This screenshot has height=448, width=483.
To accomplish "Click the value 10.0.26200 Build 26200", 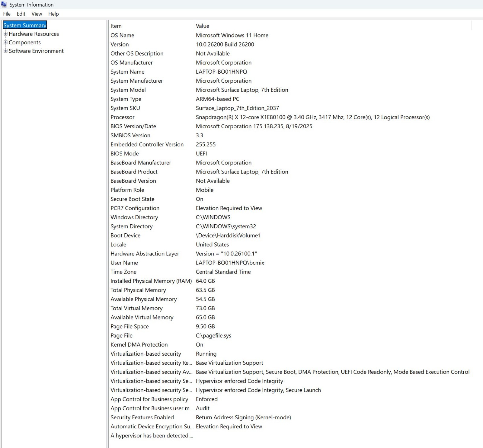I will 225,44.
